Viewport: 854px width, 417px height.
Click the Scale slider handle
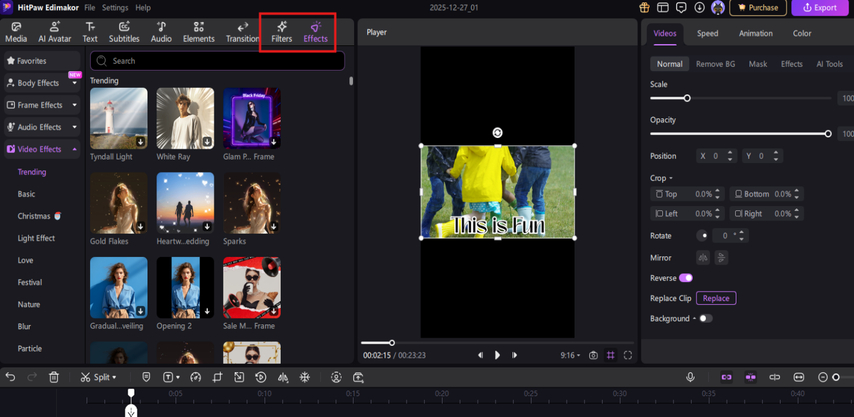coord(687,98)
